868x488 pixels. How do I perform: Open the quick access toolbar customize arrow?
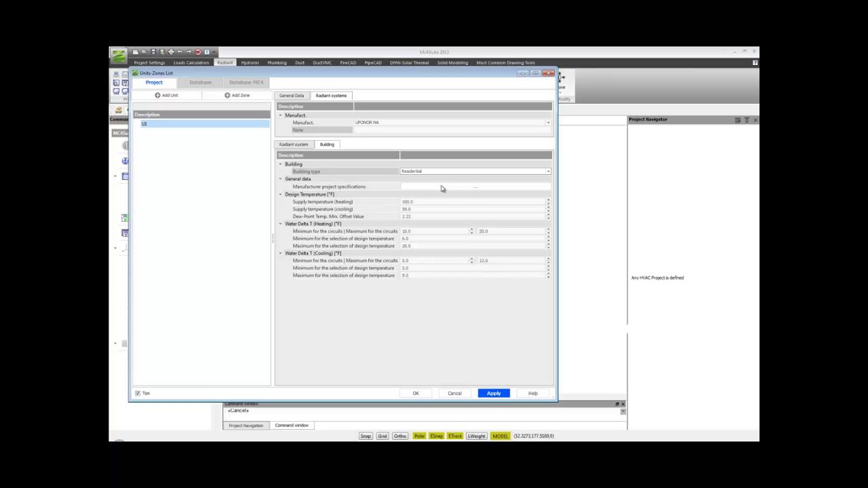coord(215,52)
